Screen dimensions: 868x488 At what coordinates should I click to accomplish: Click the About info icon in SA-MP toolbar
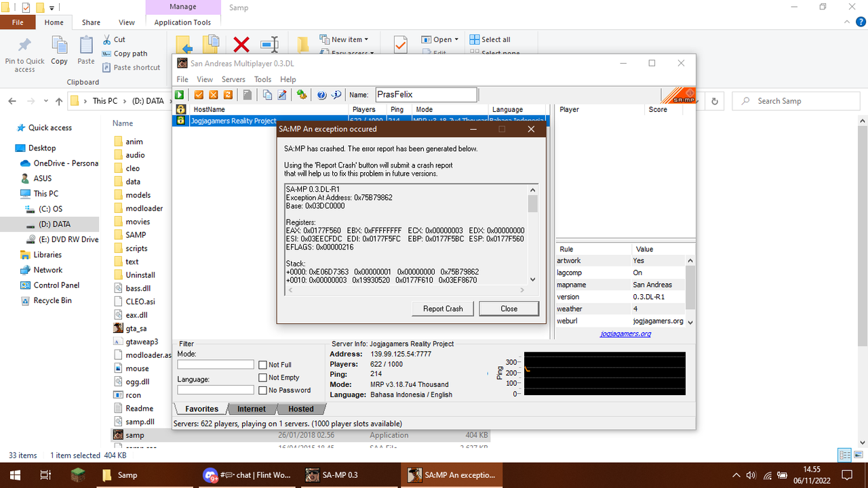(336, 95)
